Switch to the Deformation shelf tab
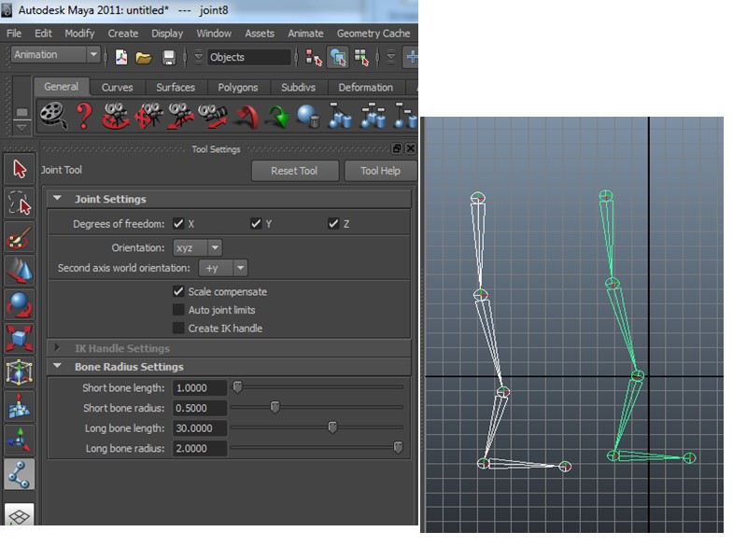Image resolution: width=747 pixels, height=560 pixels. click(x=365, y=87)
